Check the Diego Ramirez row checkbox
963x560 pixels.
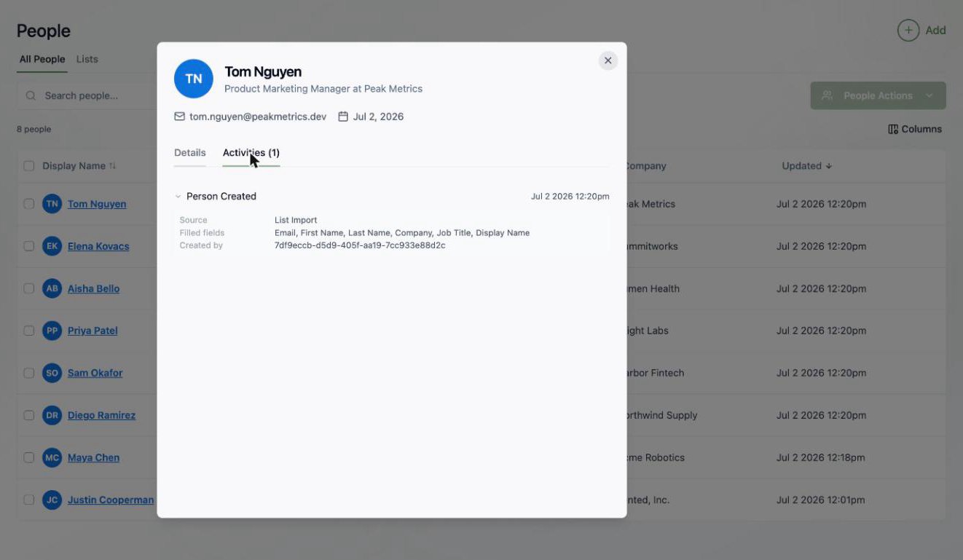click(x=29, y=415)
